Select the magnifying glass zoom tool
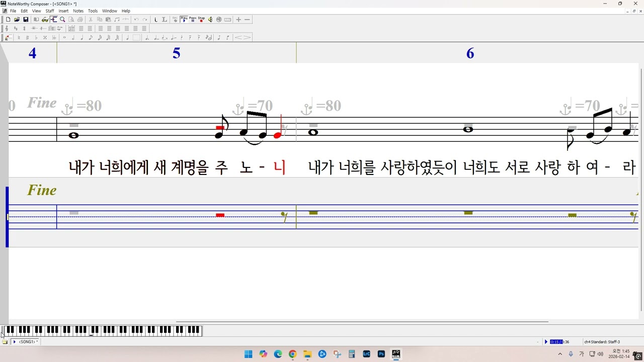 [62, 20]
